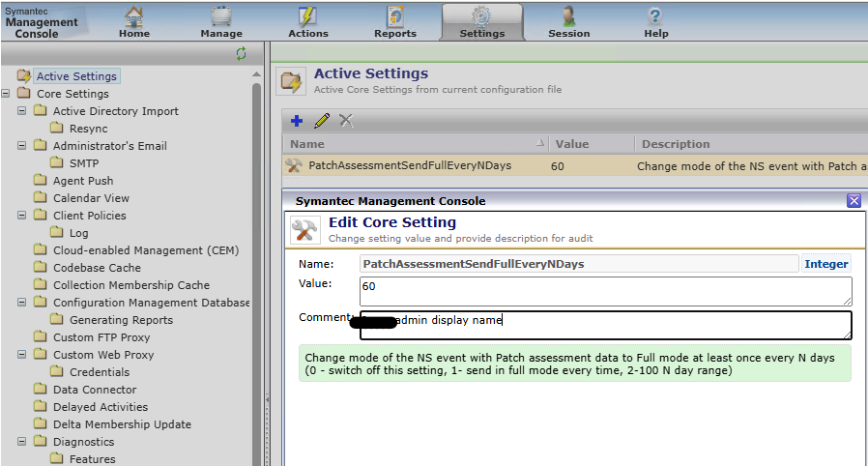868x466 pixels.
Task: Collapse the Diagnostics node
Action: tap(21, 442)
